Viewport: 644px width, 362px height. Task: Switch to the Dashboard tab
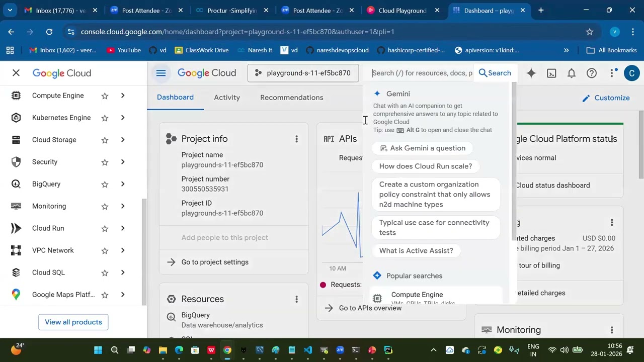click(175, 98)
